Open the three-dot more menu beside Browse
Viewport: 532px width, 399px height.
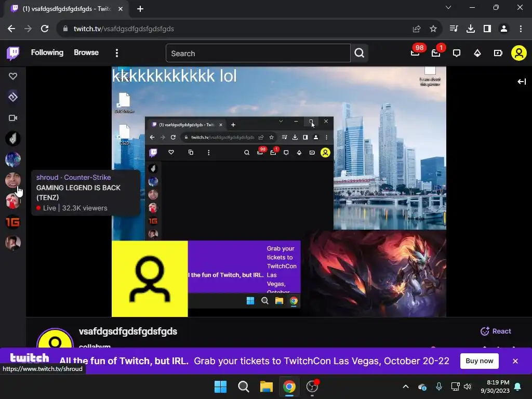coord(117,53)
